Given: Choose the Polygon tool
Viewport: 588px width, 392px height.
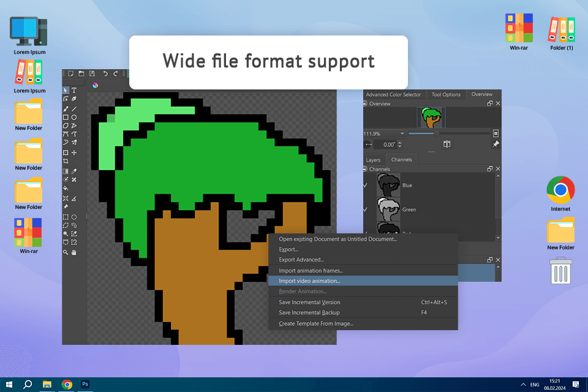Looking at the screenshot, I should [66, 126].
